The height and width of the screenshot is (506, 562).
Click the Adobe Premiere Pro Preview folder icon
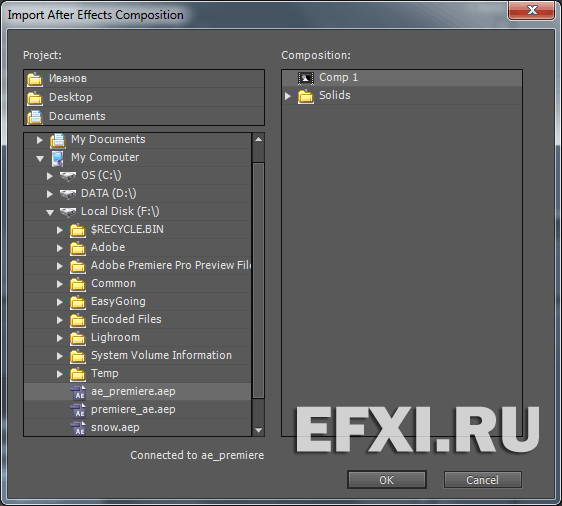(x=77, y=266)
